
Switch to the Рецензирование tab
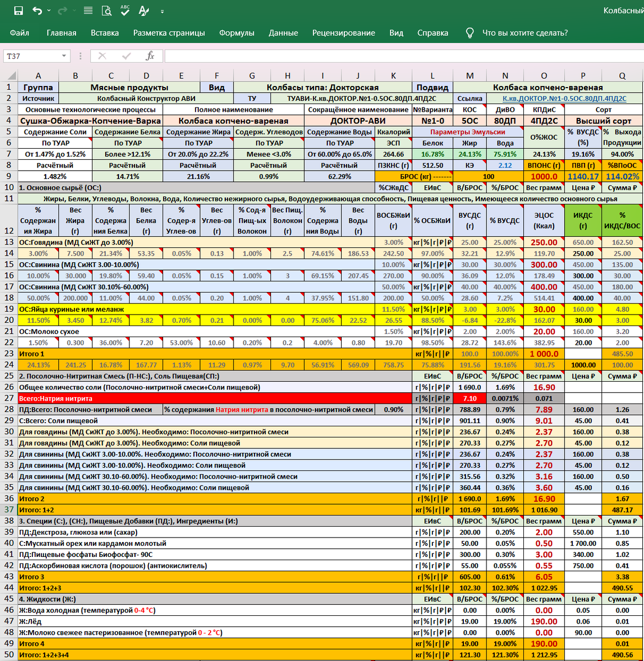coord(344,33)
